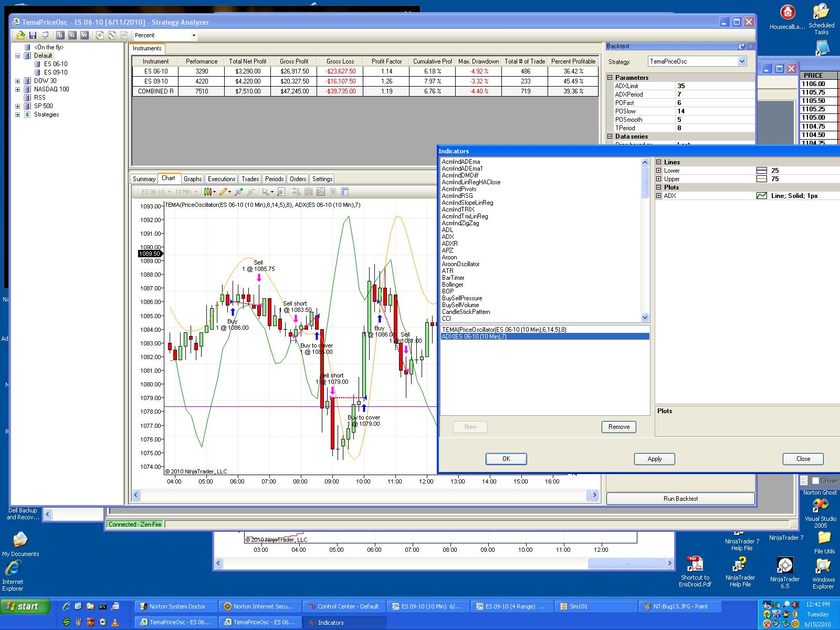Select the RSS instrument list

40,98
